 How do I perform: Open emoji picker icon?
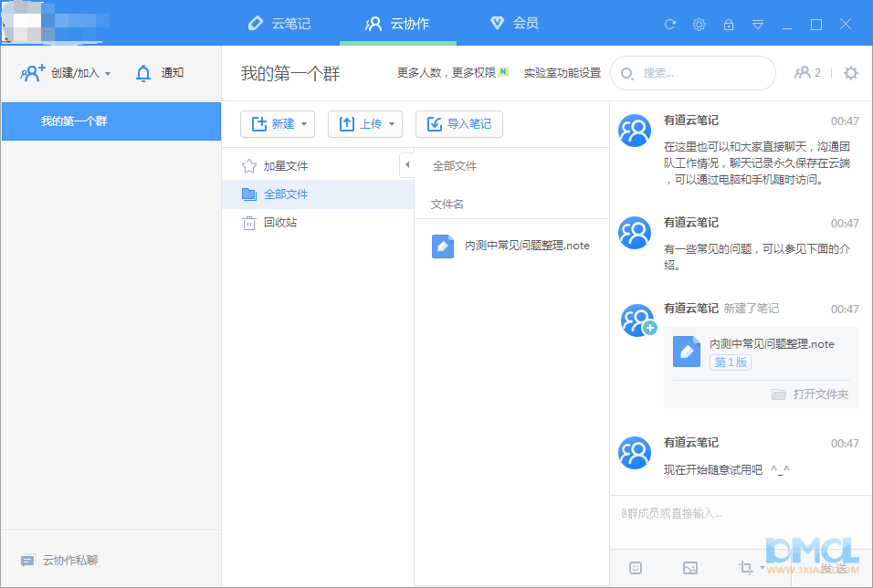636,568
